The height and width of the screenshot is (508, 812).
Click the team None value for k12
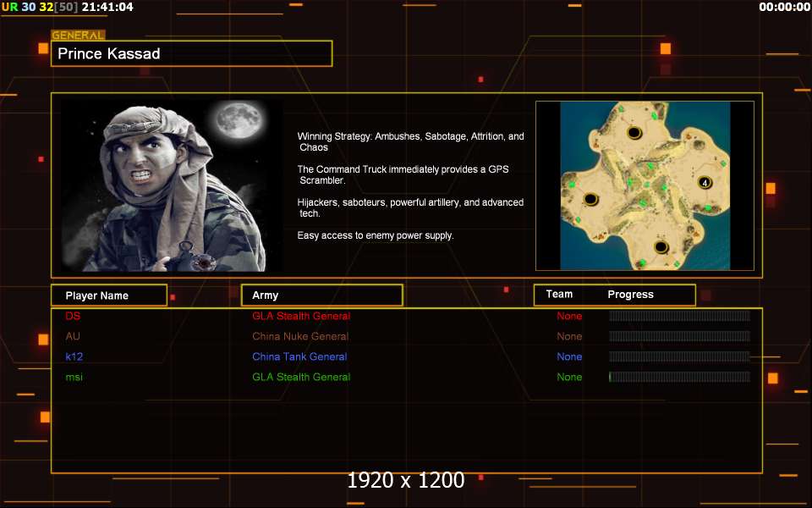(569, 356)
